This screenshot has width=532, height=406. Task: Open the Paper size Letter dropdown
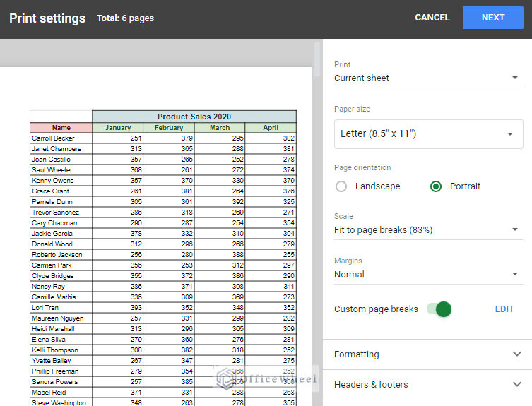click(427, 133)
